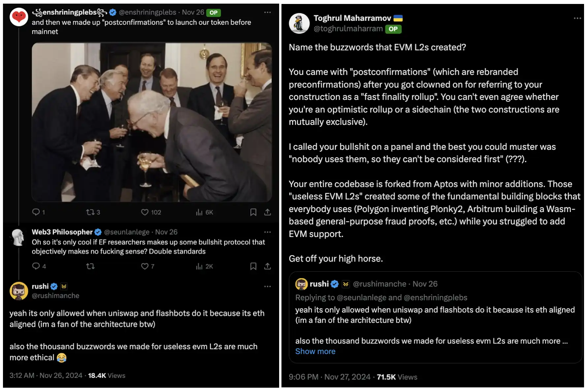Share Web3 Philosopher's tweet
The height and width of the screenshot is (391, 588).
coord(268,266)
